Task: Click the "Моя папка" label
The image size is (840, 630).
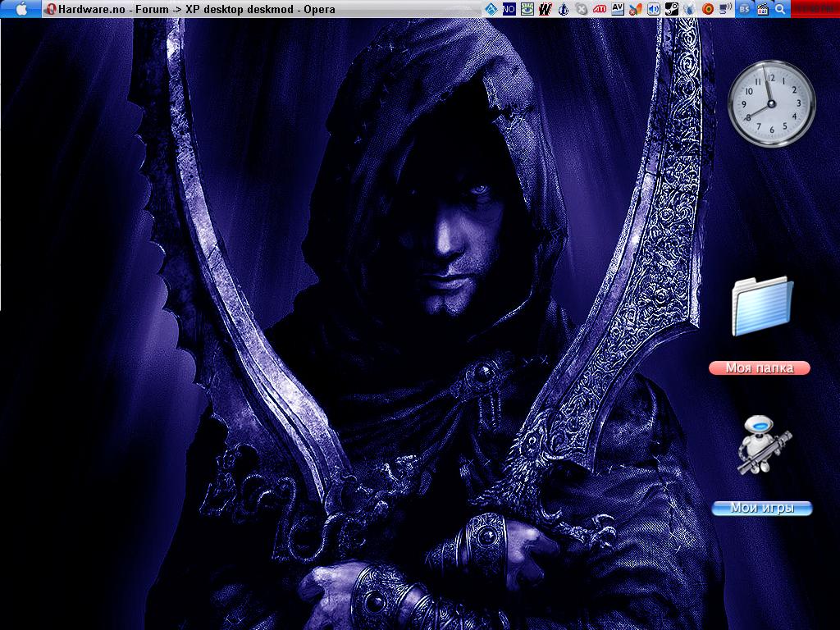Action: click(760, 368)
